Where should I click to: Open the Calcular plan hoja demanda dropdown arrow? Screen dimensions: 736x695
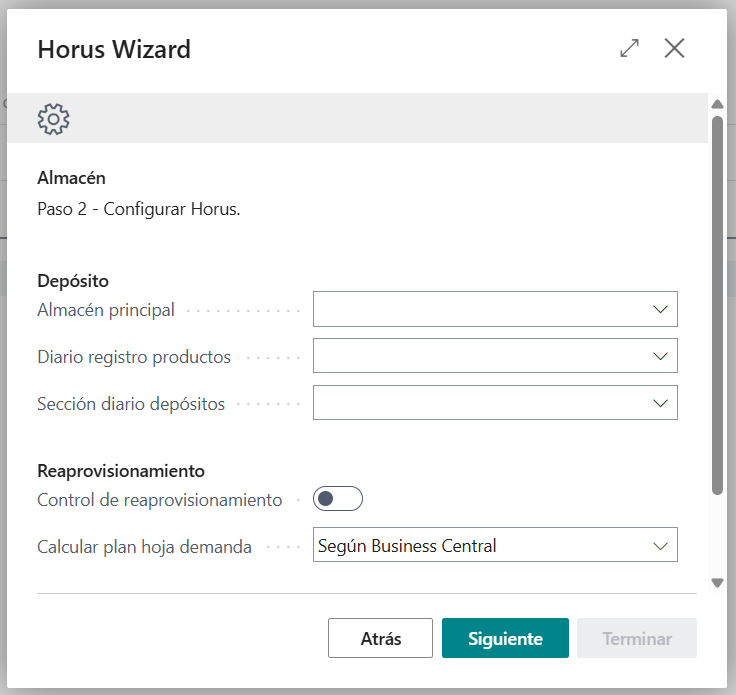pyautogui.click(x=660, y=546)
